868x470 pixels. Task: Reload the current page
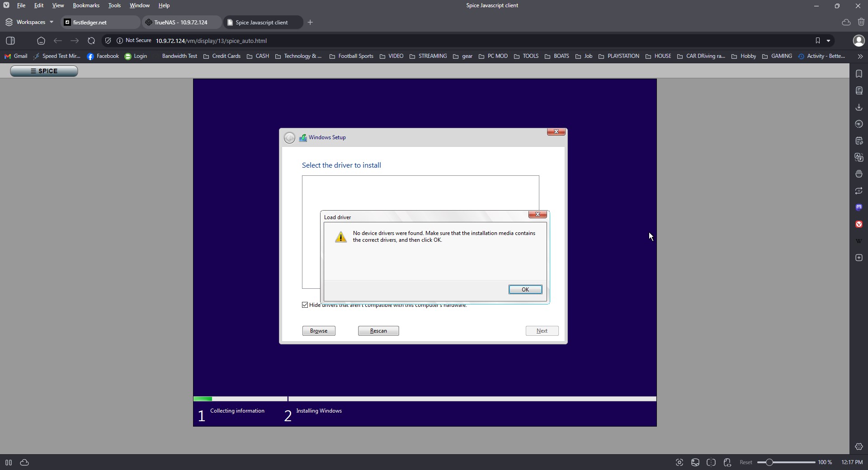point(91,41)
